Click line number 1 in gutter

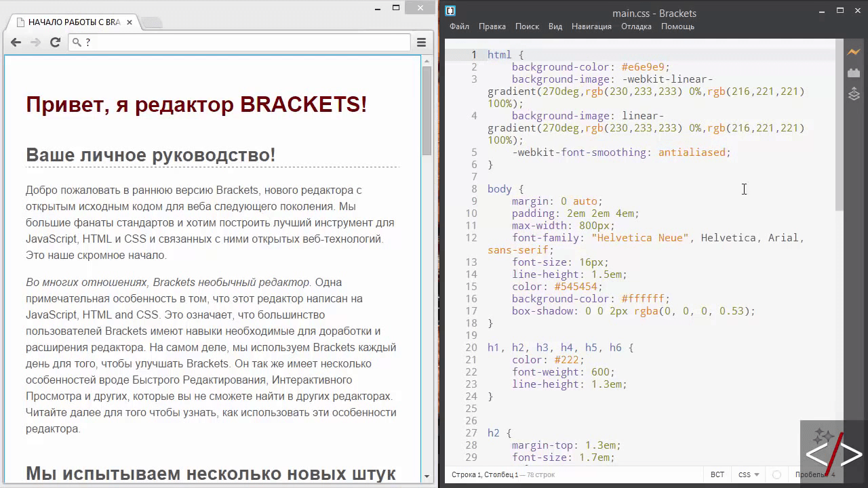click(474, 55)
